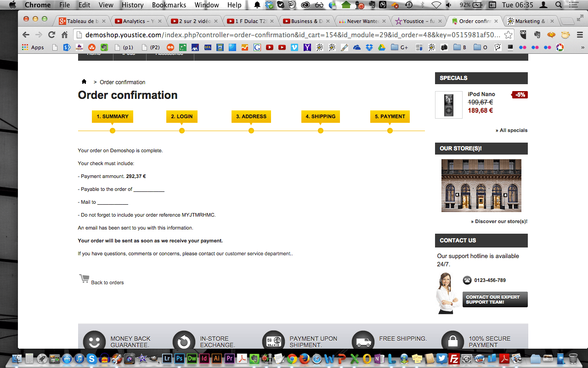The width and height of the screenshot is (588, 368).
Task: Open the G+ bookmarks folder
Action: point(400,47)
